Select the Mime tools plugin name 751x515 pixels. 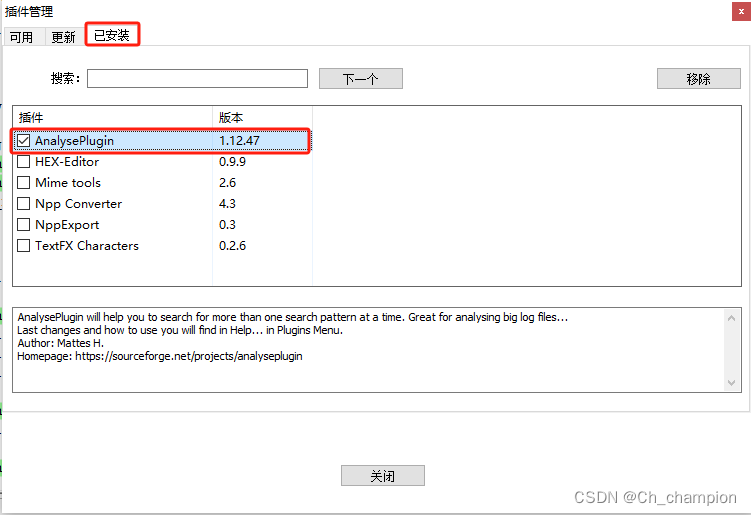pos(68,183)
